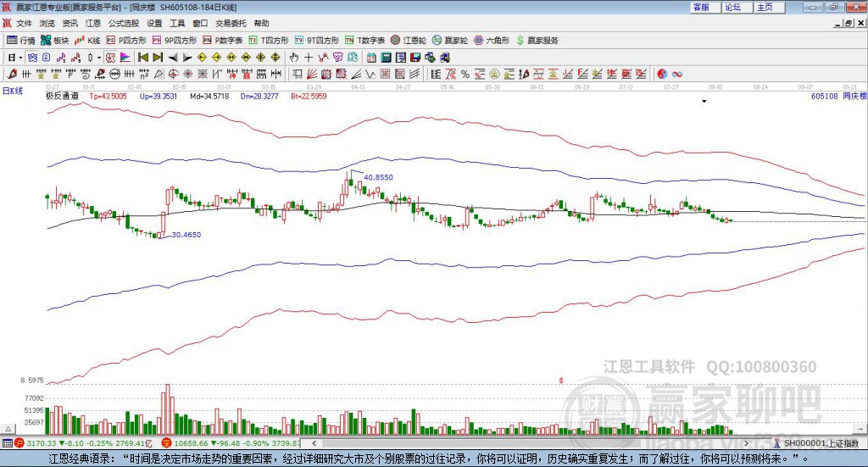
Task: Open the calendar icon
Action: click(x=371, y=58)
